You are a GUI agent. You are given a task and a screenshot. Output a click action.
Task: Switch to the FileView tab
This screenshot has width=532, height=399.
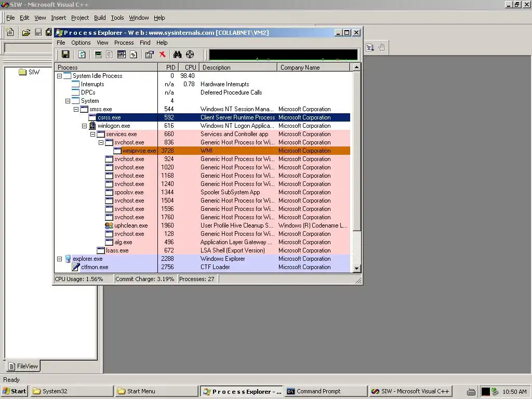tap(23, 366)
